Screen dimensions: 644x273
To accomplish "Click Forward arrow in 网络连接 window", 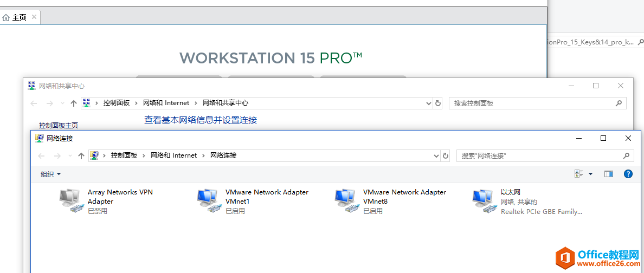I will [57, 155].
